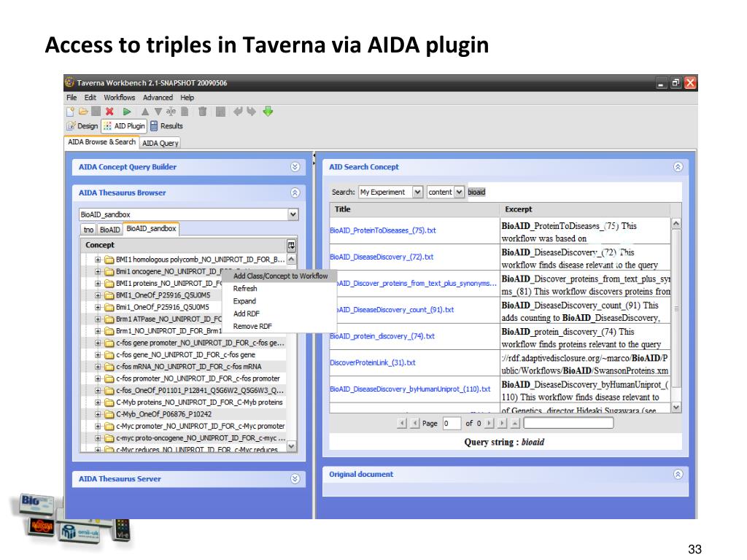747x560 pixels.
Task: Open DiscoverProteinLink_(31).txt result
Action: pyautogui.click(x=373, y=363)
